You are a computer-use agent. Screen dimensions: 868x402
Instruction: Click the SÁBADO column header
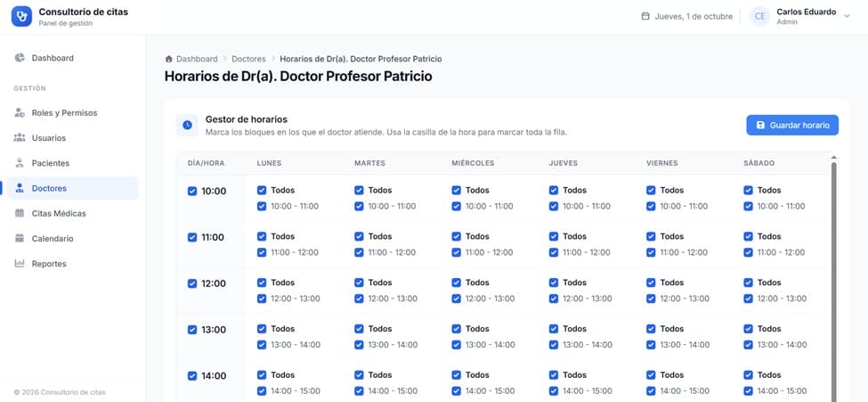coord(759,163)
